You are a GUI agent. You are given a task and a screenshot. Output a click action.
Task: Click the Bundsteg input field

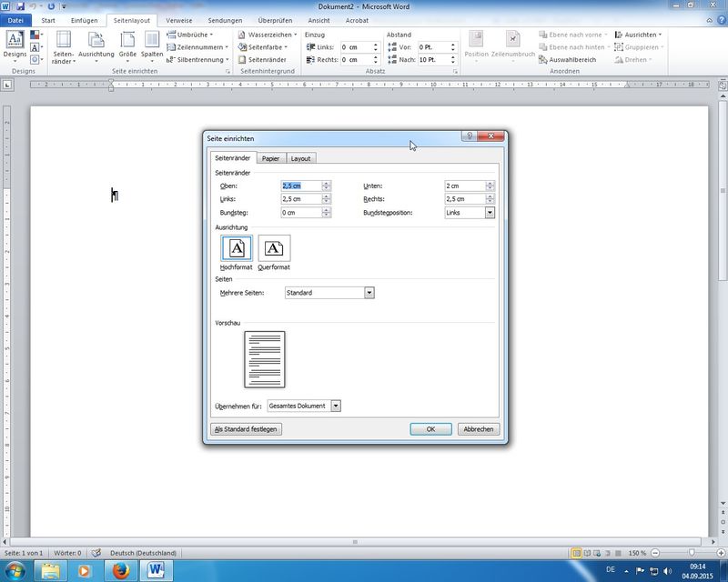[x=301, y=213]
